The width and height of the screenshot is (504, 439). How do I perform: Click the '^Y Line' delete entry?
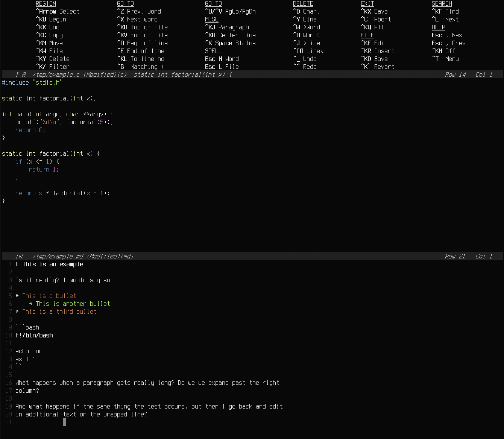tap(305, 19)
